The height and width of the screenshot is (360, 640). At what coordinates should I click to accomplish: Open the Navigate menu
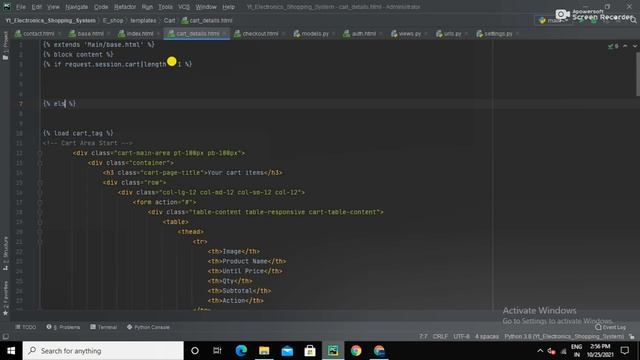[76, 7]
